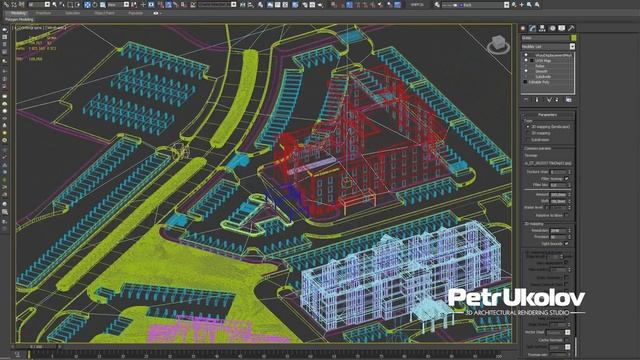This screenshot has width=640, height=360.
Task: Click the Use Pivot Point Center icon
Action: 135,4
